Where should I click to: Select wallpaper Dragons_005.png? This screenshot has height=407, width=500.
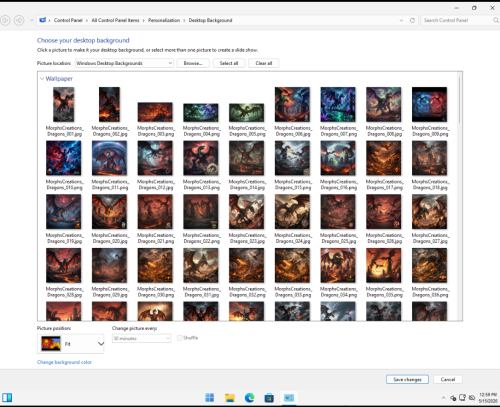pos(247,112)
